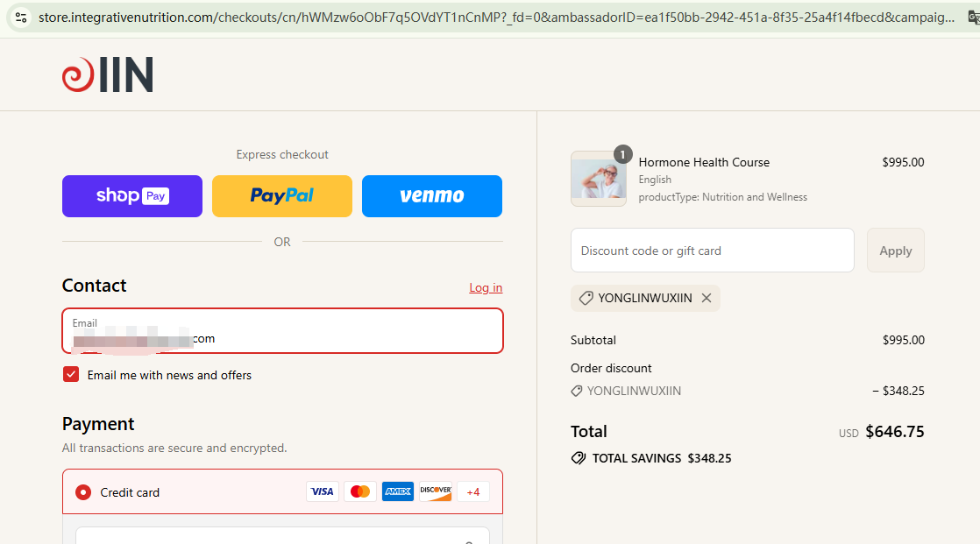980x544 pixels.
Task: Focus the Discount code or gift card field
Action: click(712, 251)
